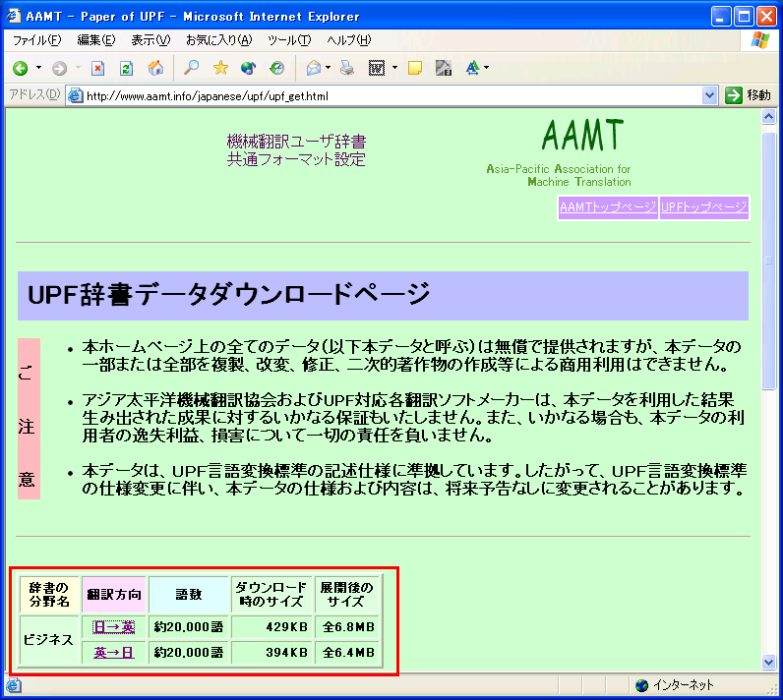Click the ビジネス category cell
Image resolution: width=783 pixels, height=700 pixels.
coord(49,640)
